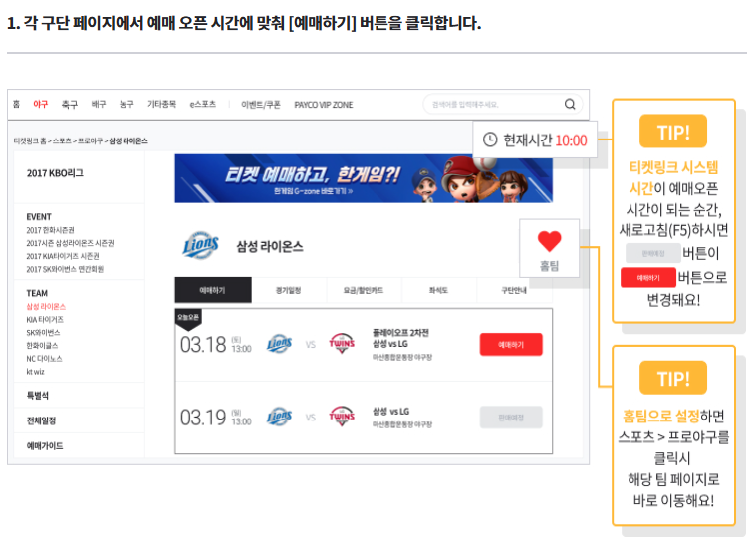Click the TEAM sidebar heading
Screen dimensions: 756x560
coord(37,293)
